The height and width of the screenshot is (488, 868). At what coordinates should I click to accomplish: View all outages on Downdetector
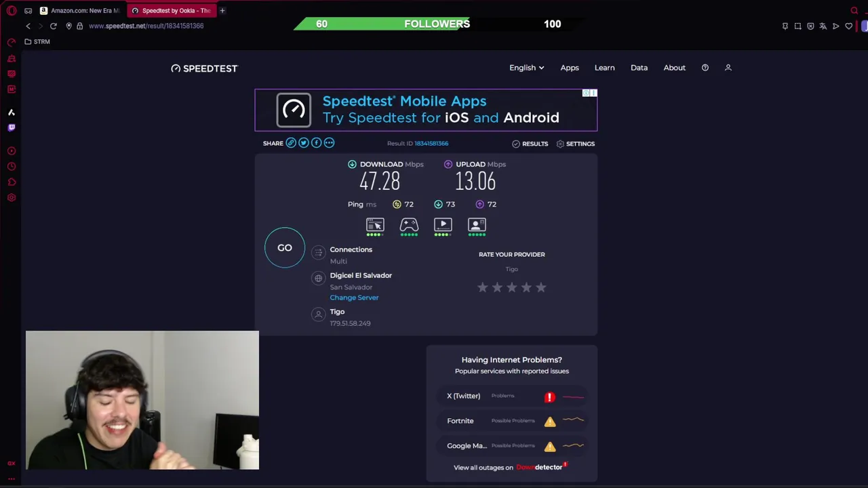click(x=511, y=467)
